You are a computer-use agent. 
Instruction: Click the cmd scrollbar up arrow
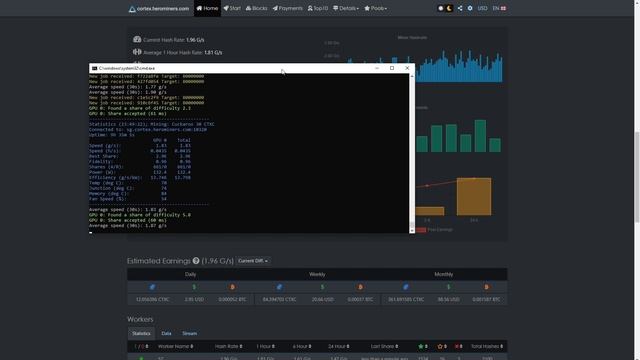412,76
